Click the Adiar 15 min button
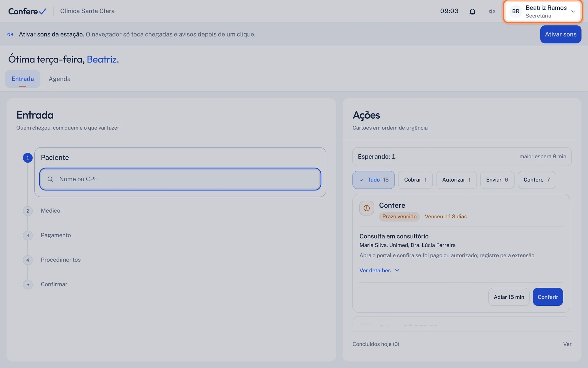 509,297
